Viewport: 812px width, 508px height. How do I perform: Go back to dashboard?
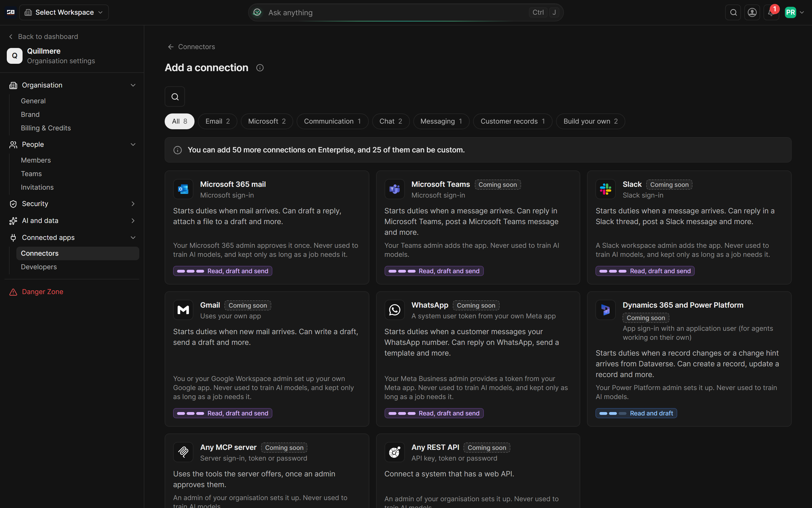coord(43,37)
